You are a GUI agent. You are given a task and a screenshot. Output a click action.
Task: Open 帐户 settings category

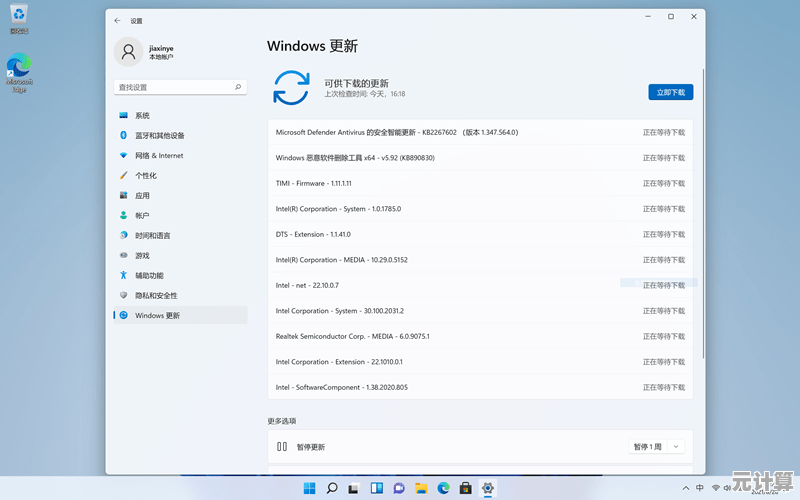pos(180,215)
